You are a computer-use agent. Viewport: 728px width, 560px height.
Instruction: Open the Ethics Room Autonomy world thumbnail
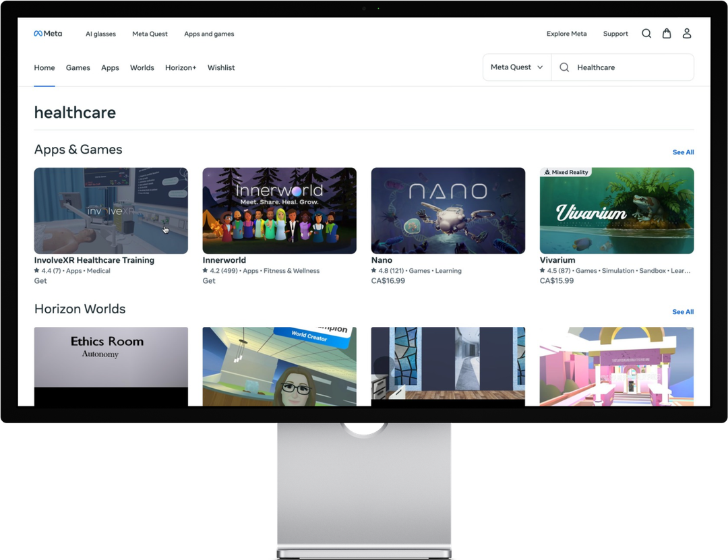(x=111, y=367)
